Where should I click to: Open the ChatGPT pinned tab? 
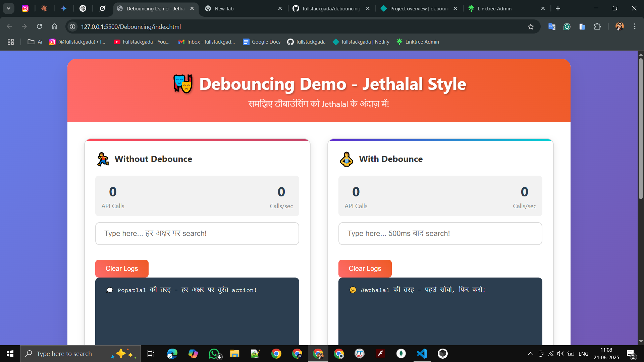pyautogui.click(x=83, y=8)
